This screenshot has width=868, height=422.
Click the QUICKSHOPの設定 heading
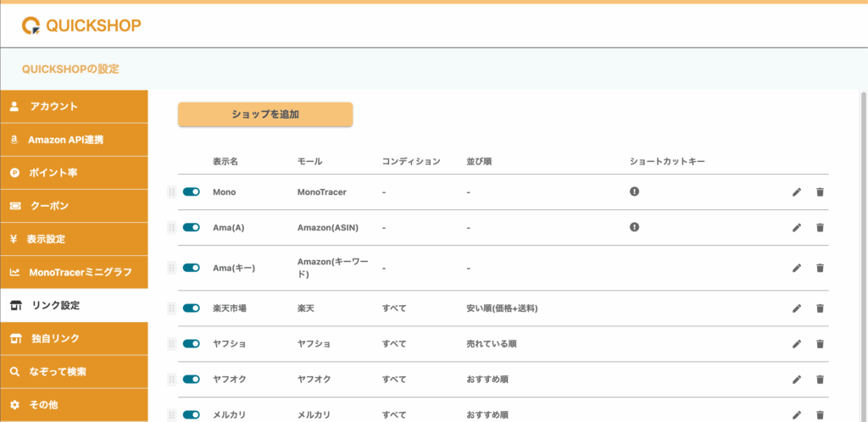click(70, 69)
